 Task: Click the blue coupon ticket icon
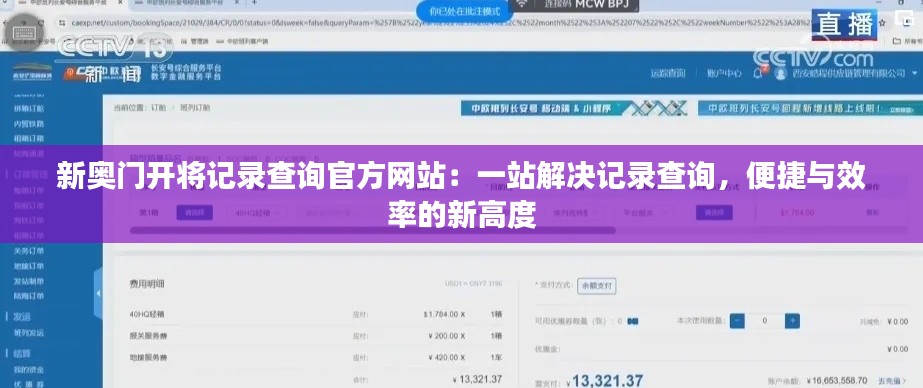pos(633,321)
